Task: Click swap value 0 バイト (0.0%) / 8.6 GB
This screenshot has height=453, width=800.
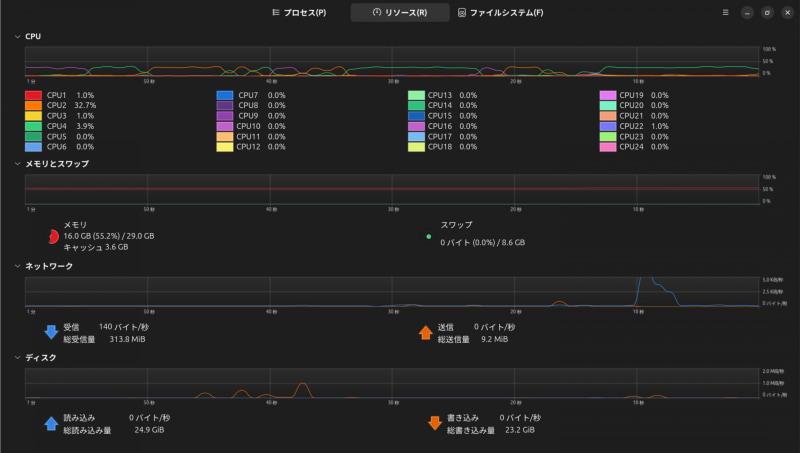Action: coord(483,242)
